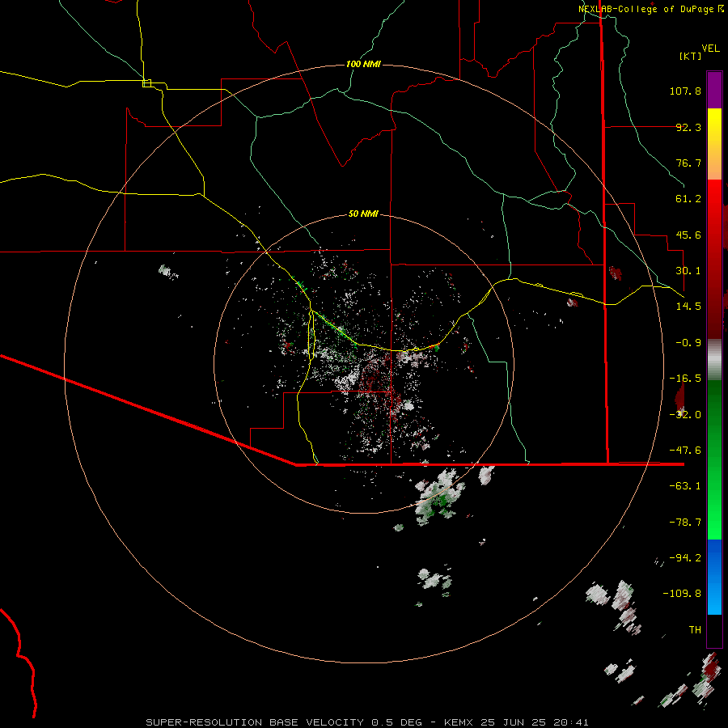
Task: Click the 76.7 scale value
Action: 688,163
